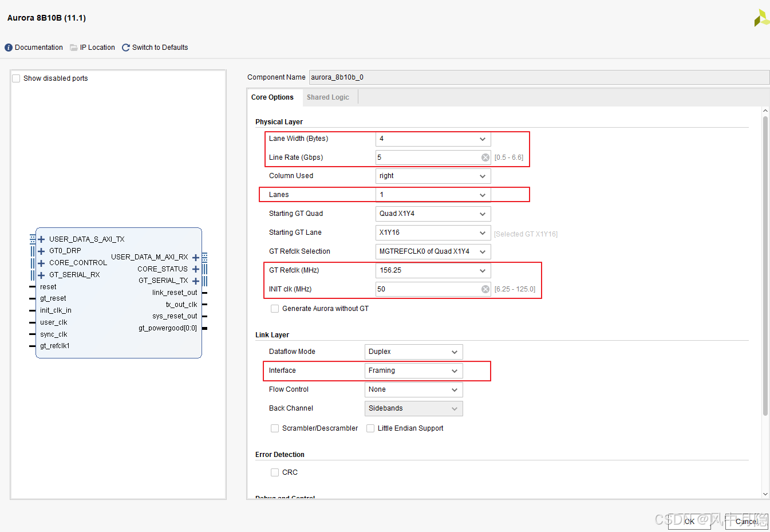This screenshot has width=770, height=532.
Task: Expand the GT_SERIAL_TX port plus icon
Action: (x=196, y=281)
